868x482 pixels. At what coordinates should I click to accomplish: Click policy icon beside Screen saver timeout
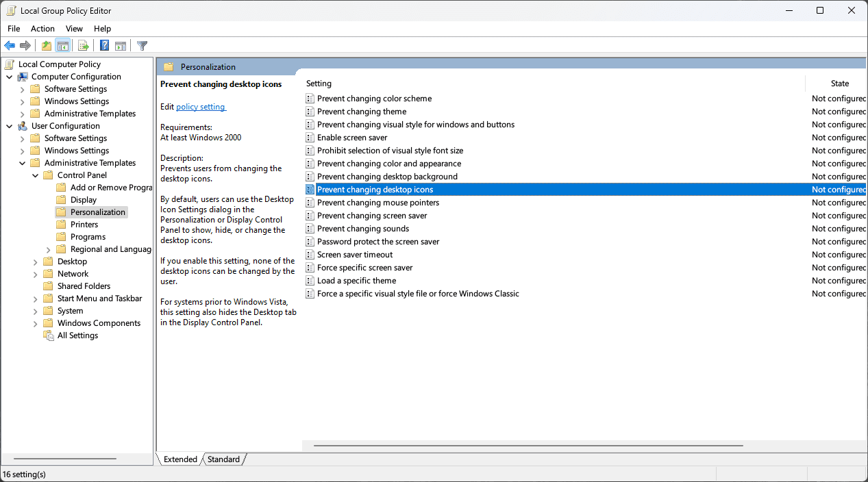pyautogui.click(x=310, y=255)
